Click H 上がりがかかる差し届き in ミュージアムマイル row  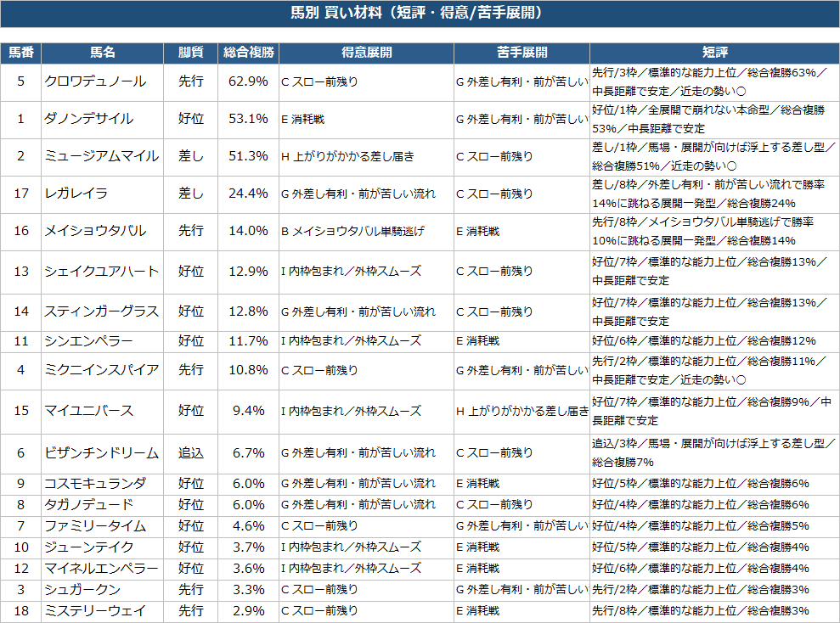[x=347, y=157]
